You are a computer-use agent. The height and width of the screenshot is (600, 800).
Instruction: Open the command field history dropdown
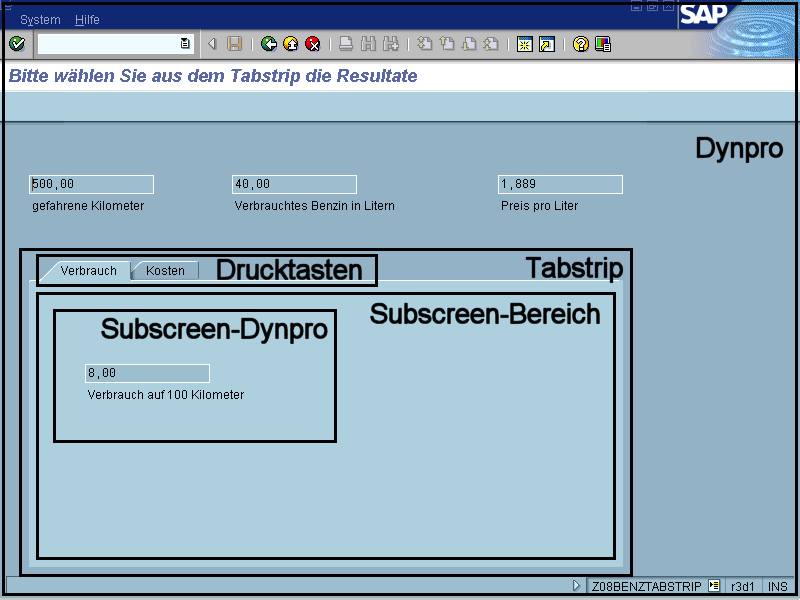coord(185,43)
